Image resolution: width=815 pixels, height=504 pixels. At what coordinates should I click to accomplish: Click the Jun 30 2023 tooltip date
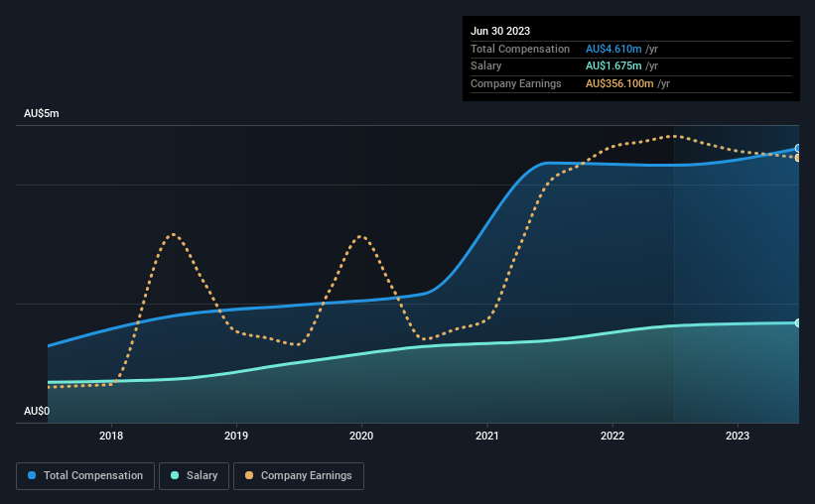[500, 31]
